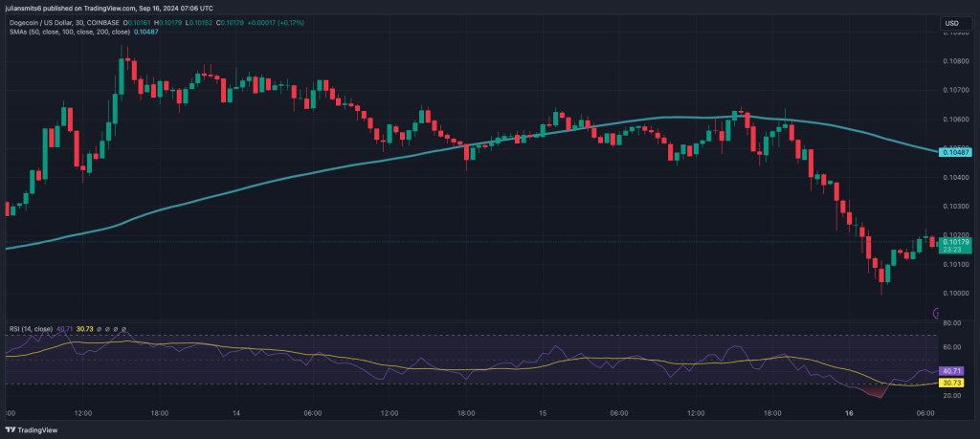Click the date marker 14 on time axis
Screen dimensions: 980x439
point(235,413)
